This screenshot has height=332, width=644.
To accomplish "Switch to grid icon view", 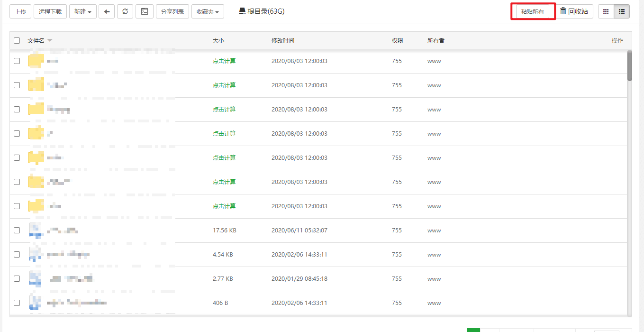I will pos(606,11).
